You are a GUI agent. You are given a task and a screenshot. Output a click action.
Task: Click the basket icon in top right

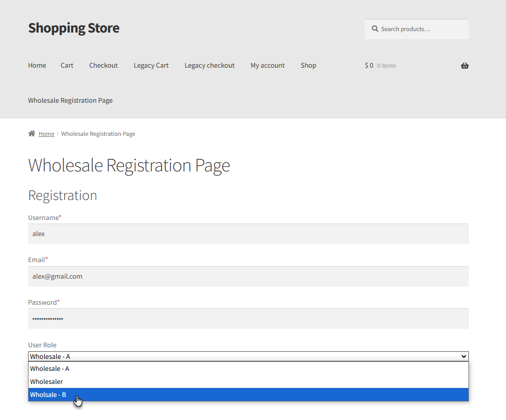(x=464, y=65)
